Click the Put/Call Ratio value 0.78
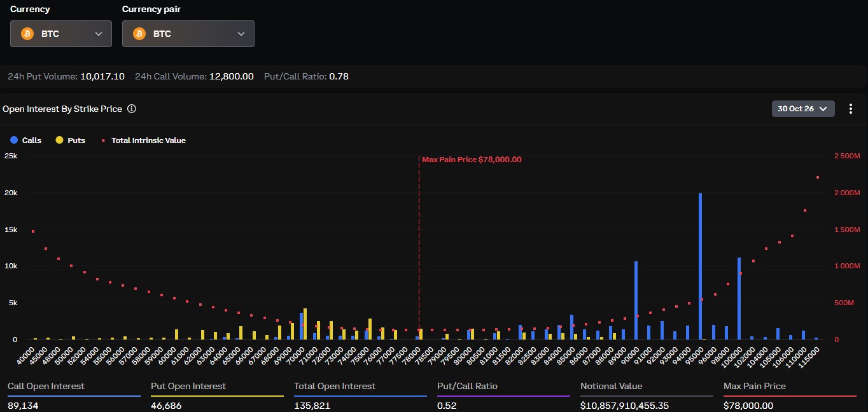 339,76
